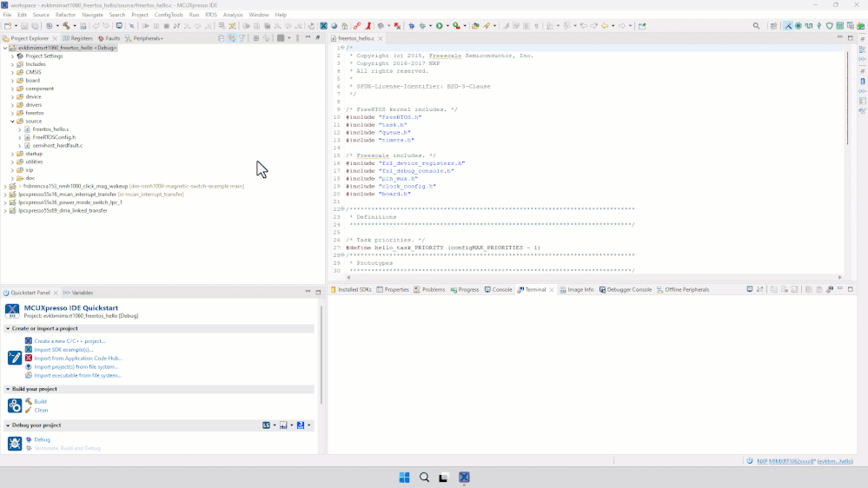Click the large Debug bug icon in Quickstart

click(x=15, y=443)
